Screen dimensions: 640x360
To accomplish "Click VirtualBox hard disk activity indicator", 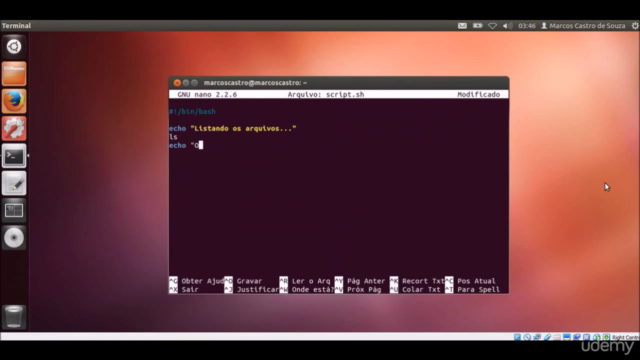I will (517, 337).
